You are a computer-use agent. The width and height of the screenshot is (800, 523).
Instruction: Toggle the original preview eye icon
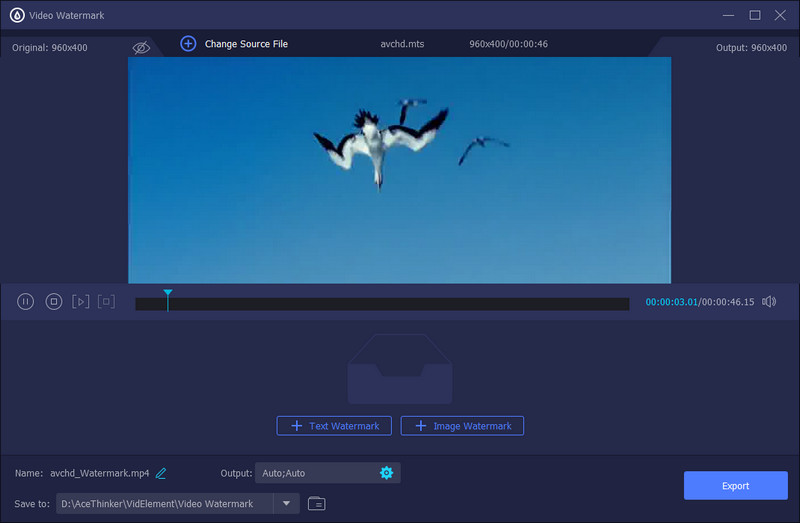pos(141,47)
